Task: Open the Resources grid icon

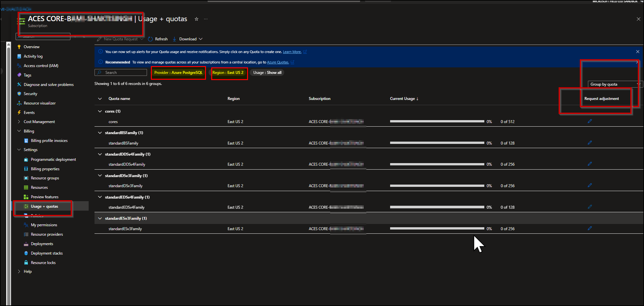Action: click(26, 188)
